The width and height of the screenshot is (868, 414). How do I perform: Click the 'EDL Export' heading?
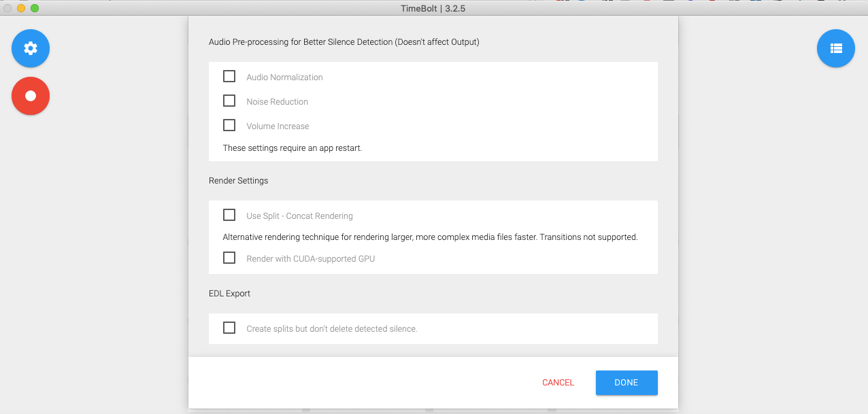[230, 294]
